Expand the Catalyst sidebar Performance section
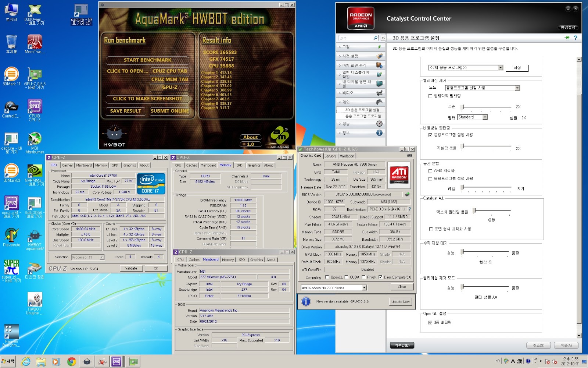Image resolution: width=588 pixels, height=368 pixels. coord(361,124)
